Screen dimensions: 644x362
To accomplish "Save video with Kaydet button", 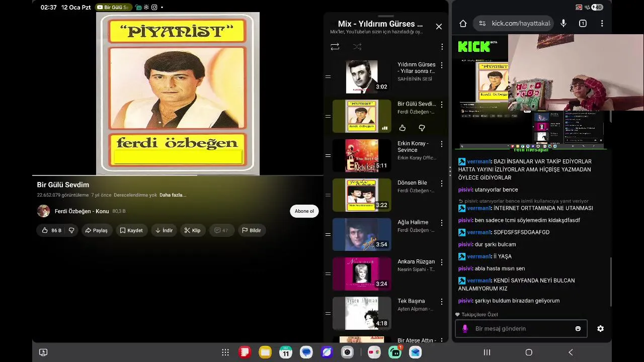I will tap(131, 230).
